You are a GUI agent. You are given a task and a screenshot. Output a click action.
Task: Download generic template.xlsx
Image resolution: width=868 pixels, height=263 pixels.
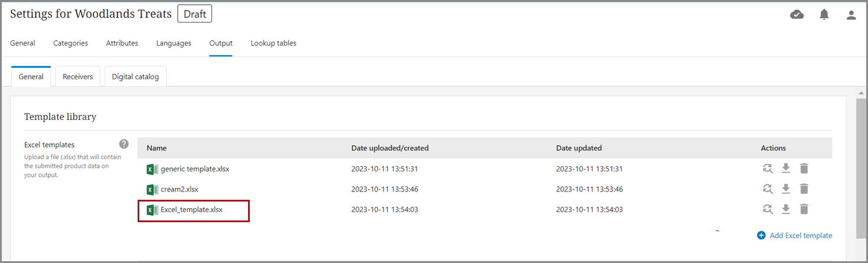(x=786, y=168)
